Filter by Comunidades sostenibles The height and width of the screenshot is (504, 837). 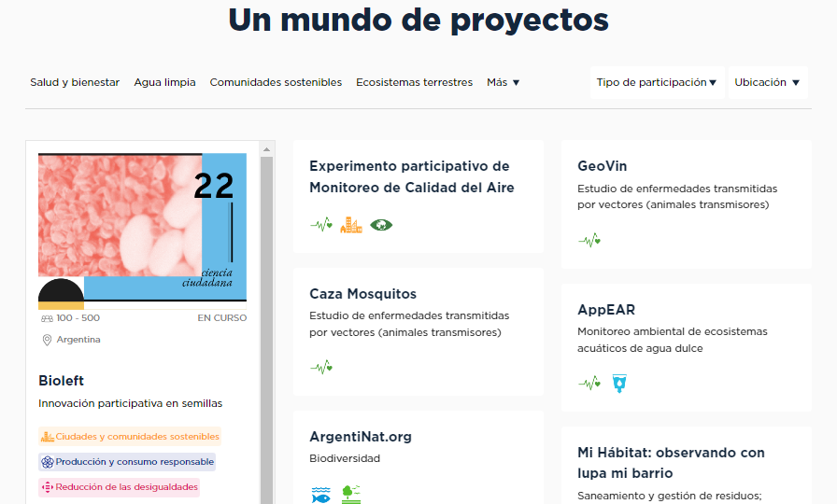coord(276,82)
